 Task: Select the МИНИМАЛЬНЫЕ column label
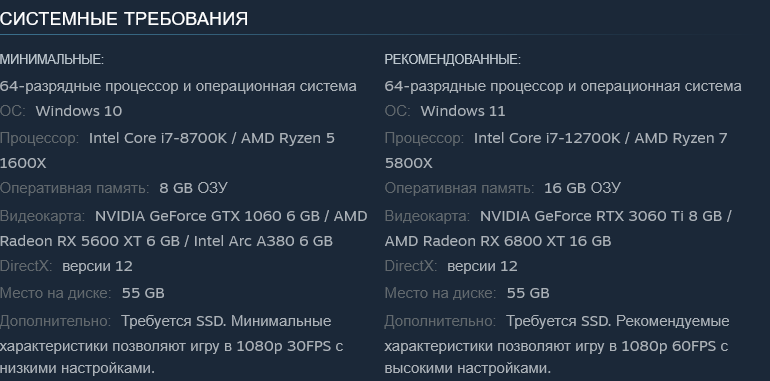(x=52, y=59)
